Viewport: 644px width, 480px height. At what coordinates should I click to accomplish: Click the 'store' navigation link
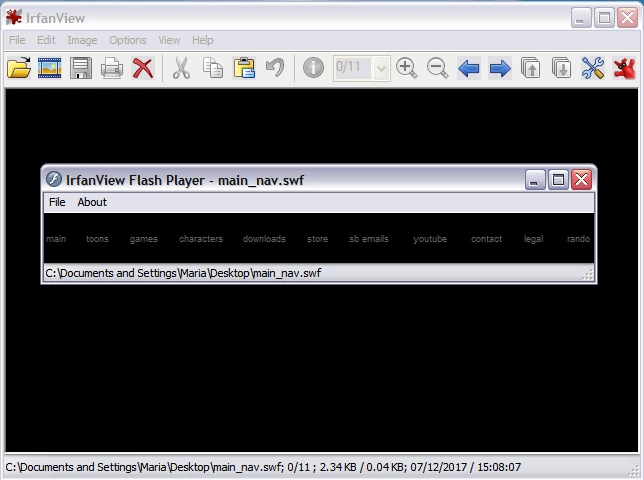tap(317, 239)
